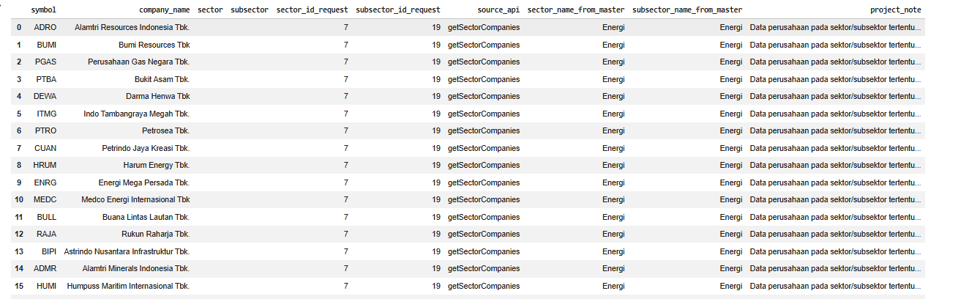Image resolution: width=980 pixels, height=299 pixels.
Task: Click getSectorCompanies in the ADRO row
Action: (x=484, y=27)
